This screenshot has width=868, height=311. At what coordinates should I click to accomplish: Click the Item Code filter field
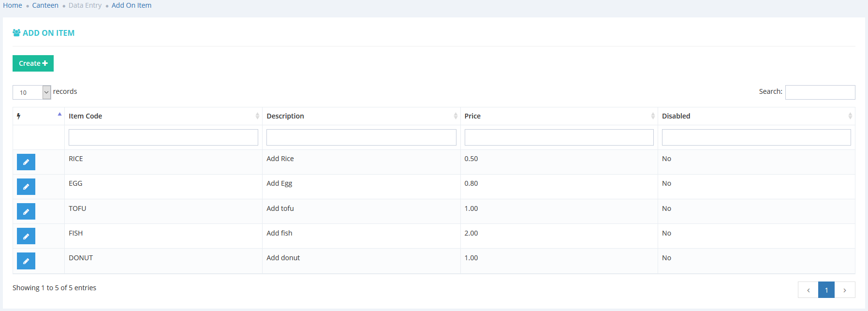(163, 137)
